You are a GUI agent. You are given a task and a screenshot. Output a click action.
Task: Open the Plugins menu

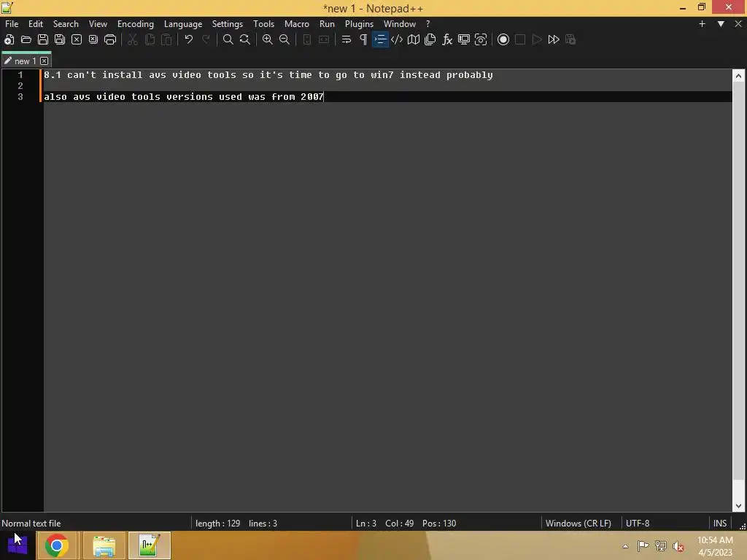(359, 24)
